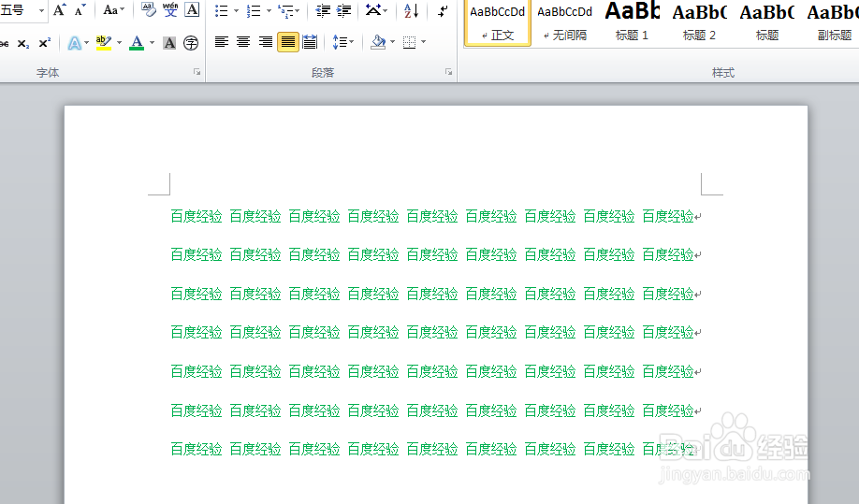The width and height of the screenshot is (859, 504).
Task: Toggle subscript formatting
Action: click(x=23, y=43)
